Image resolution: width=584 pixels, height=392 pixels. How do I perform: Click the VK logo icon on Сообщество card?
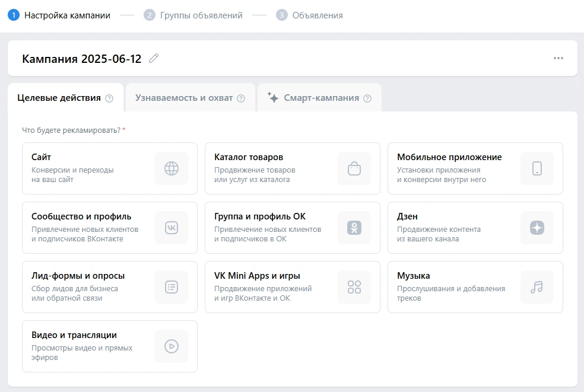[x=172, y=228]
